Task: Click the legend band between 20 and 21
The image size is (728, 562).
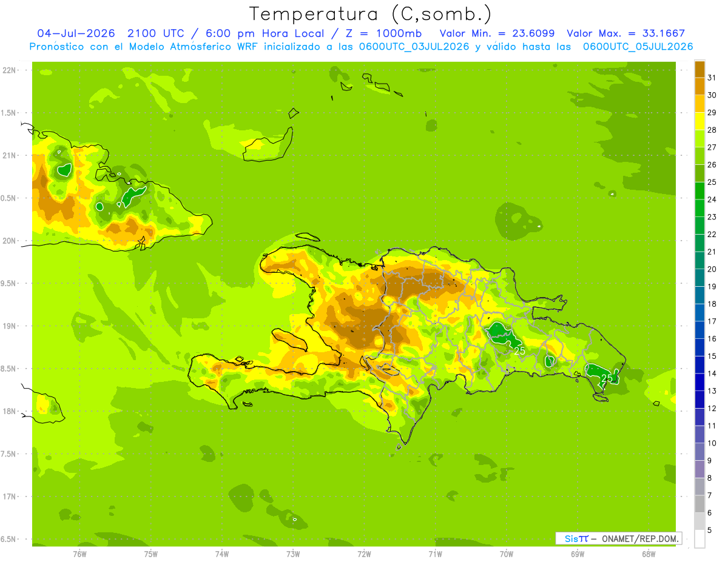Action: [699, 261]
